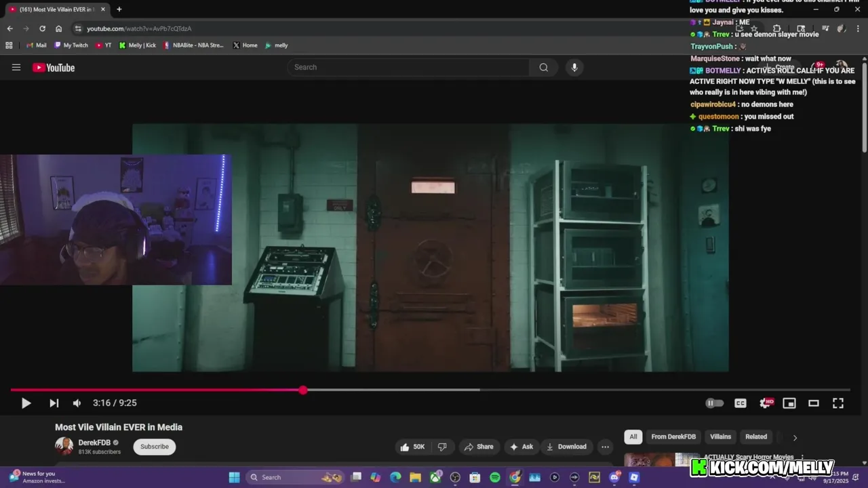Click the youtube.com address bar
Screen dimensions: 868x488
click(139, 28)
